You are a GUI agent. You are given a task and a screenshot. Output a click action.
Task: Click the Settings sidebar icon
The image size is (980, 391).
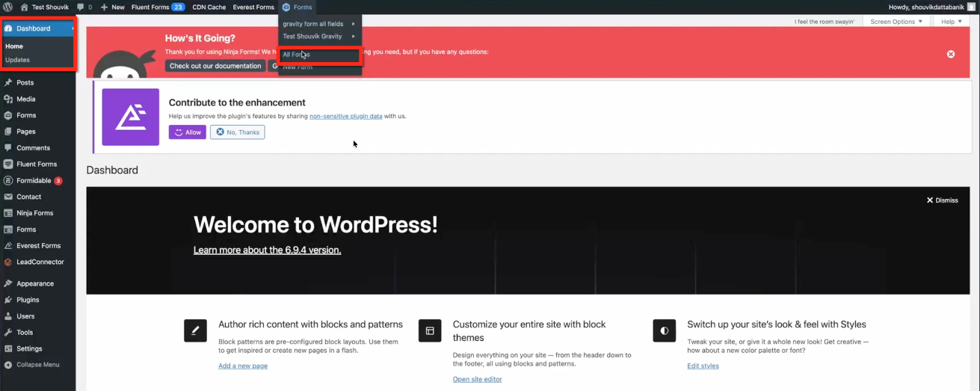pos(8,348)
